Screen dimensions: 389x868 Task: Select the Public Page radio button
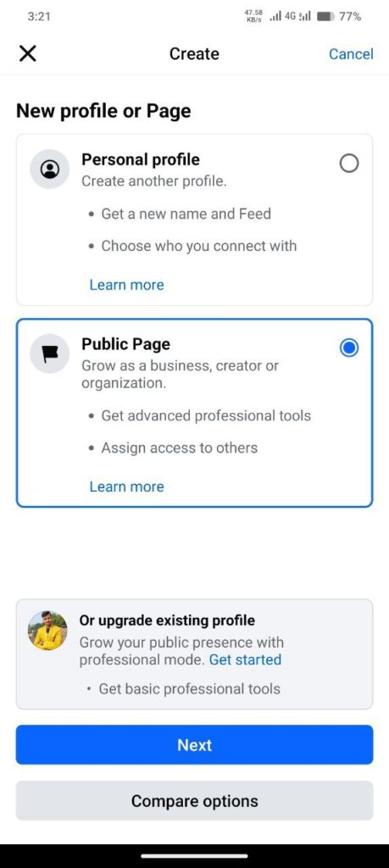coord(349,348)
